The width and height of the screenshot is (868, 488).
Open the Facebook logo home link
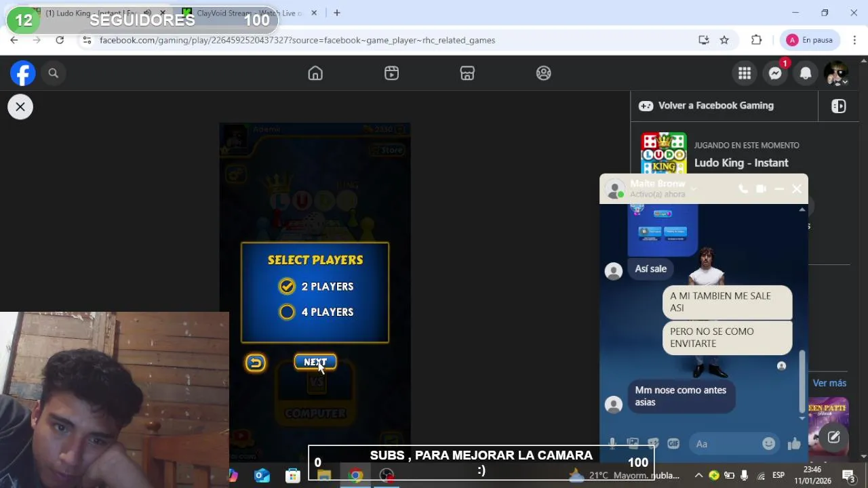23,73
